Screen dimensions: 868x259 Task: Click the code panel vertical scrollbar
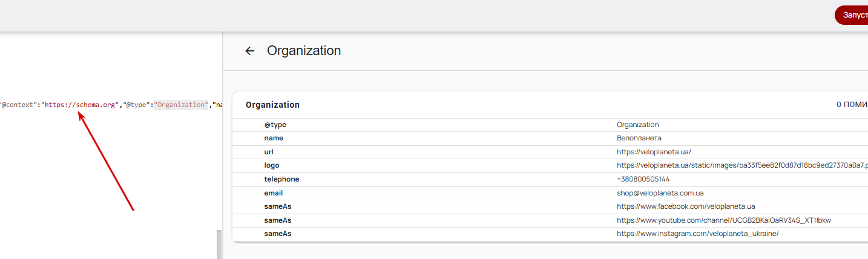[219, 244]
